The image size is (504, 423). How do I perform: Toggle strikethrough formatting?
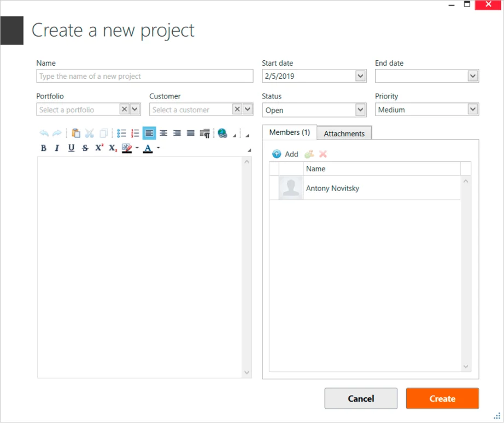click(85, 148)
